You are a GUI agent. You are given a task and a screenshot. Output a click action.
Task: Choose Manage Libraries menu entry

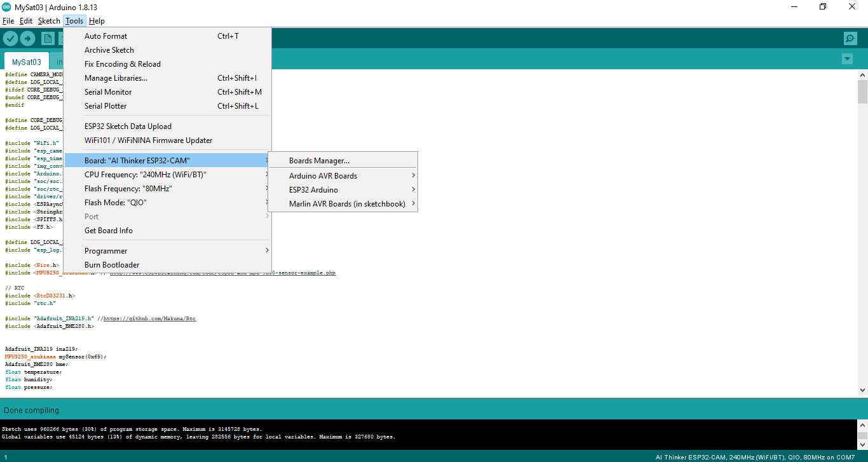pos(116,78)
